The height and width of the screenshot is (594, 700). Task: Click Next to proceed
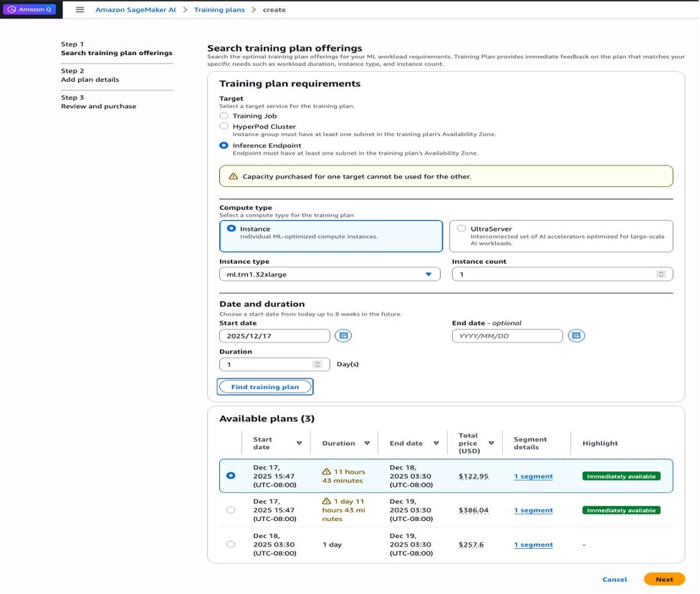[663, 579]
